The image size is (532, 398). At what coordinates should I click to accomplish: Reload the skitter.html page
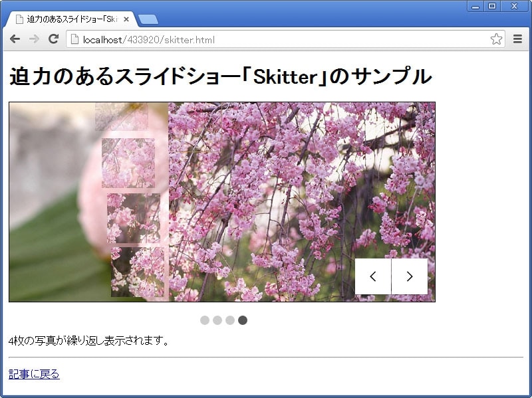[x=54, y=39]
